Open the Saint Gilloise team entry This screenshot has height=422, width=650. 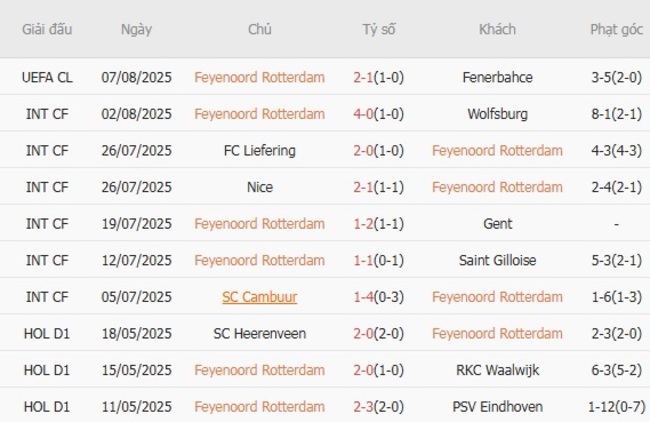(497, 260)
